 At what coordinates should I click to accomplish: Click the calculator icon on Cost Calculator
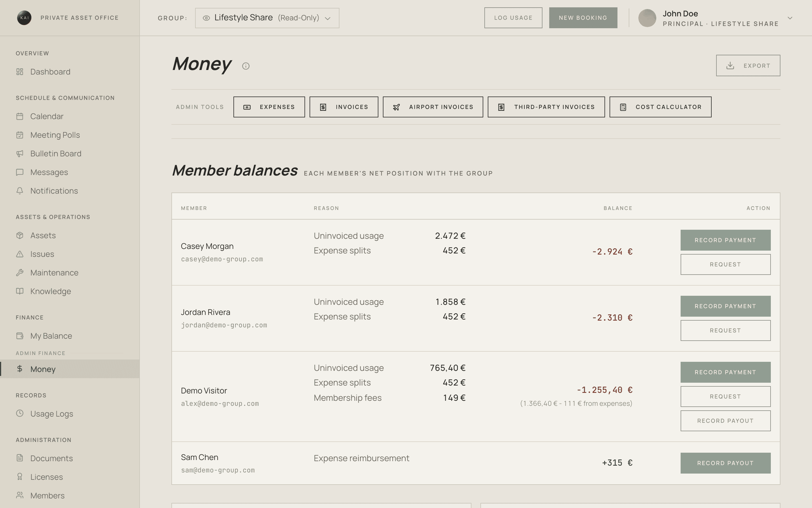(x=623, y=107)
